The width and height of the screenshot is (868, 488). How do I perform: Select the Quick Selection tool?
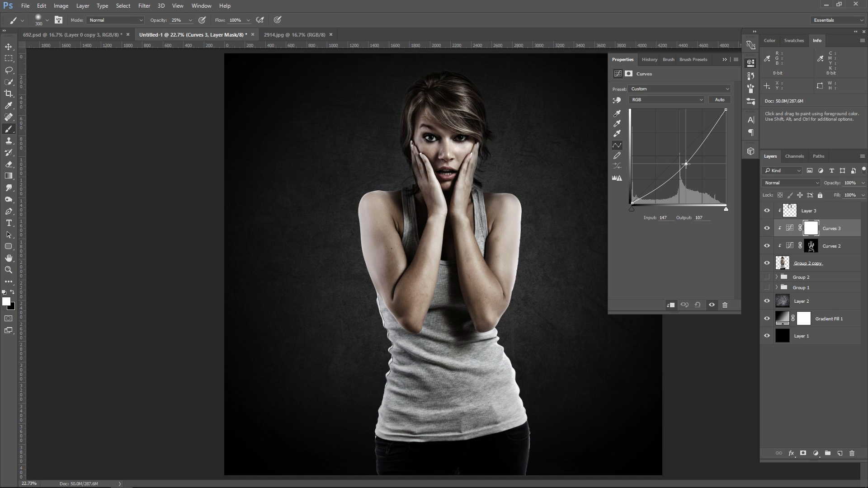9,82
